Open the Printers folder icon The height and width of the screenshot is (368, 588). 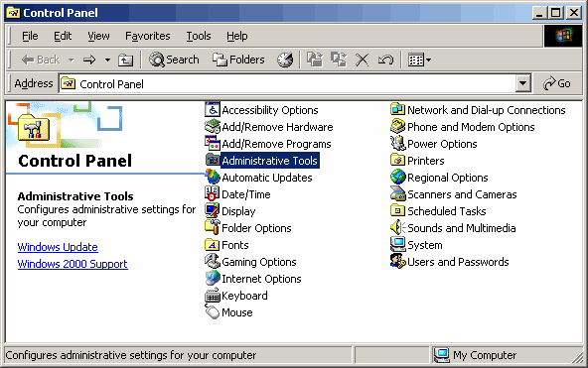398,161
